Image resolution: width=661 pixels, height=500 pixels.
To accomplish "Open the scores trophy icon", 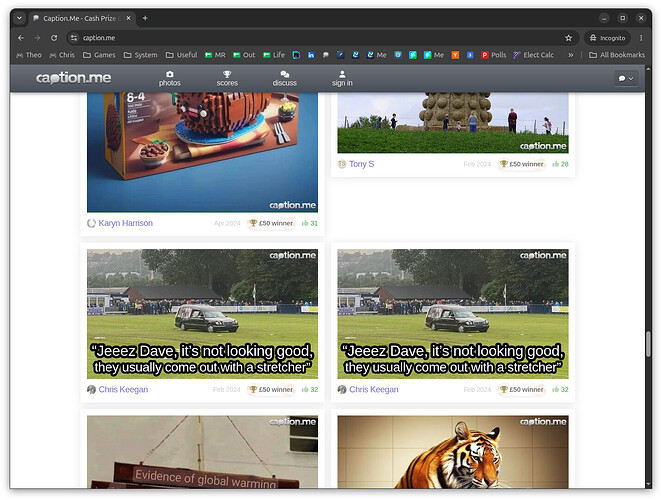I will pos(227,74).
